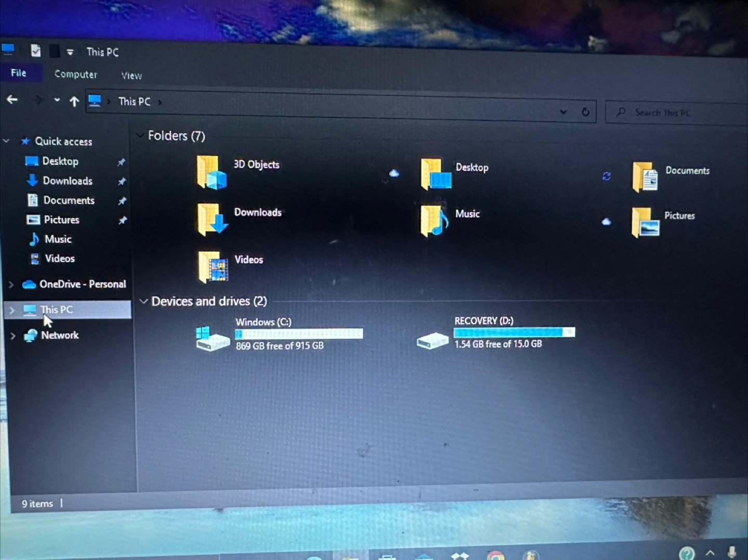Select the Windows (C:) drive icon
This screenshot has width=748, height=560.
tap(212, 339)
